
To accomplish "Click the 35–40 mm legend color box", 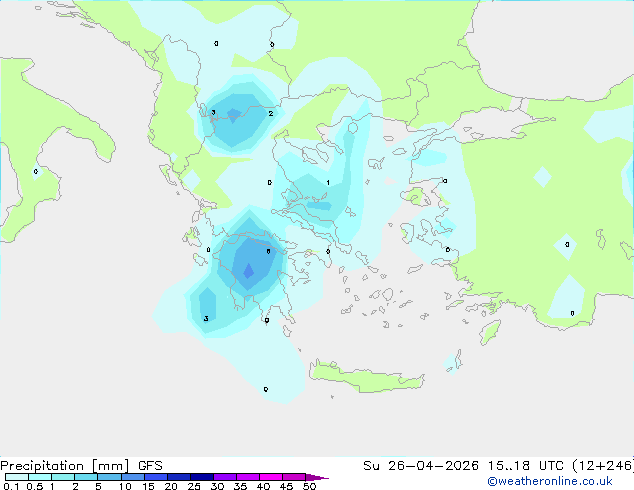I will [x=247, y=477].
